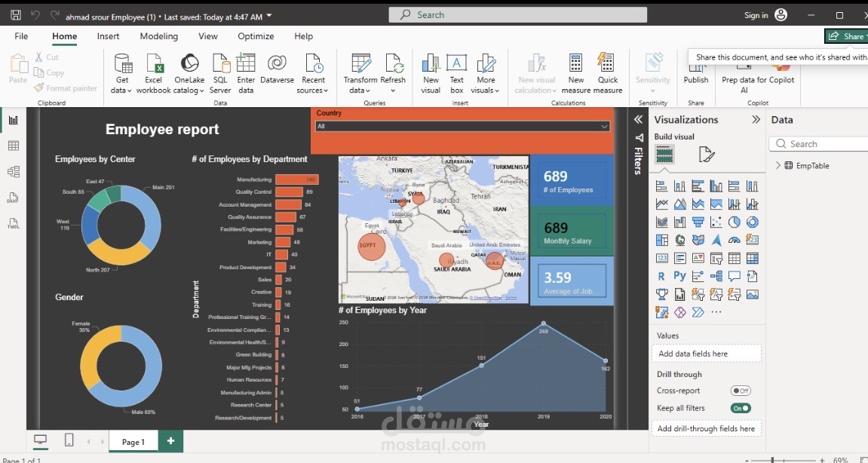Viewport: 868px width, 463px height.
Task: Open the Get data dropdown
Action: 122,74
